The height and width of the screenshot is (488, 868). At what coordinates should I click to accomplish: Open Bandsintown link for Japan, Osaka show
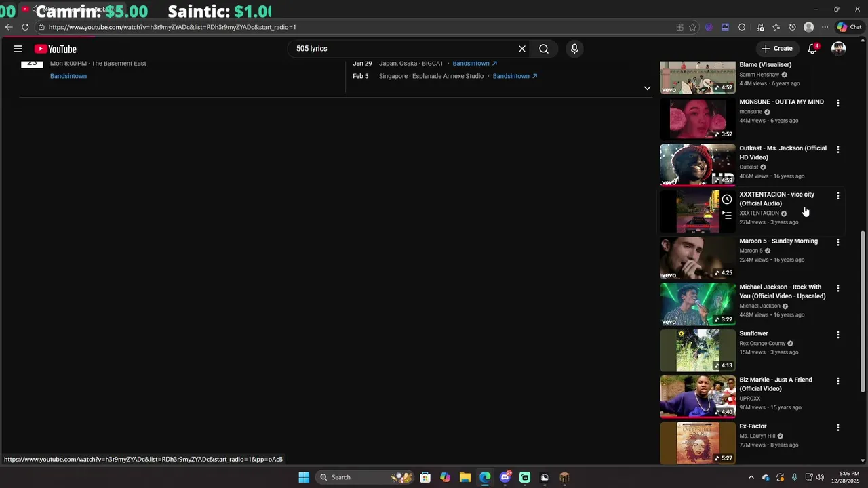tap(475, 64)
